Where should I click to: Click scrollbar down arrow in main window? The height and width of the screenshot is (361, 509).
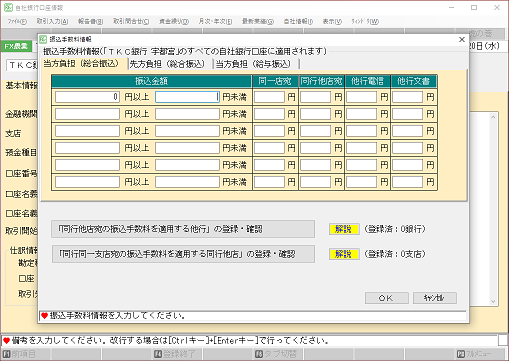[493, 301]
